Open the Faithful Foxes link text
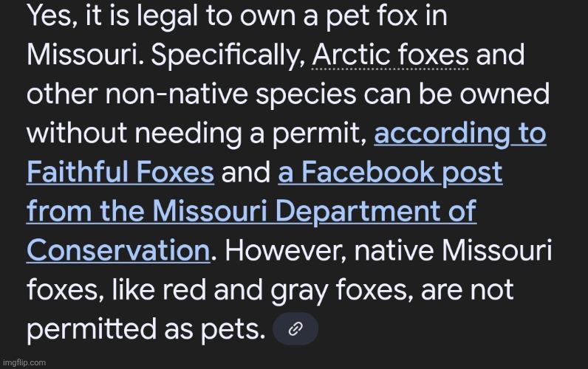 120,172
